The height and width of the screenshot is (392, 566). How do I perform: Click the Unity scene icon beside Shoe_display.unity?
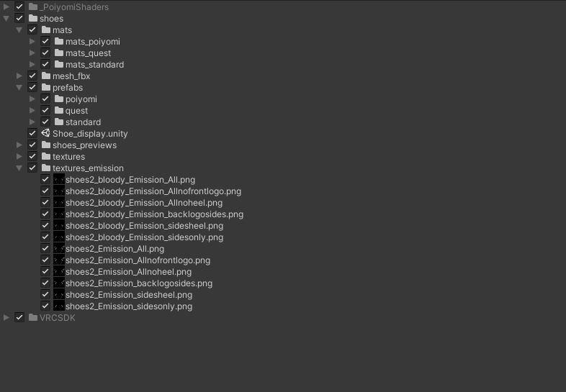click(x=45, y=134)
